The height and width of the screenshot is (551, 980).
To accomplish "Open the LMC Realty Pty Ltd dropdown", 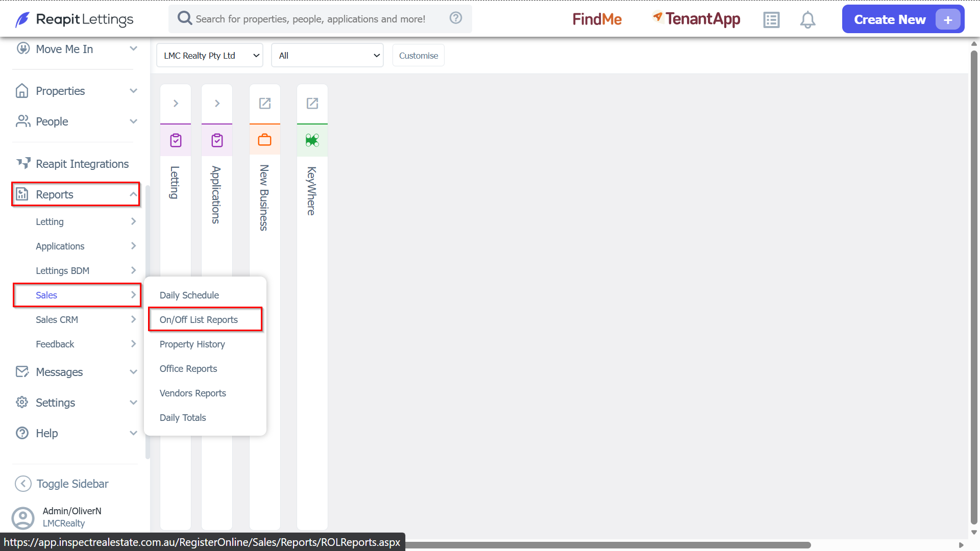I will (x=210, y=56).
